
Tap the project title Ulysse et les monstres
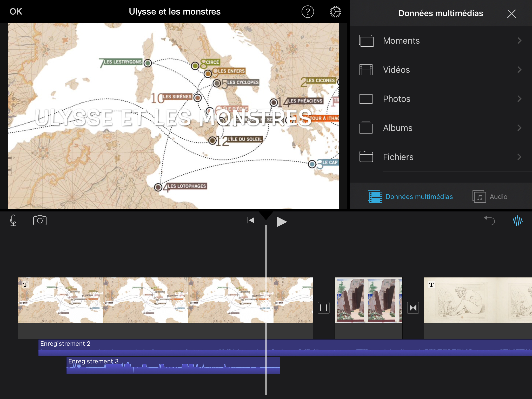point(175,12)
